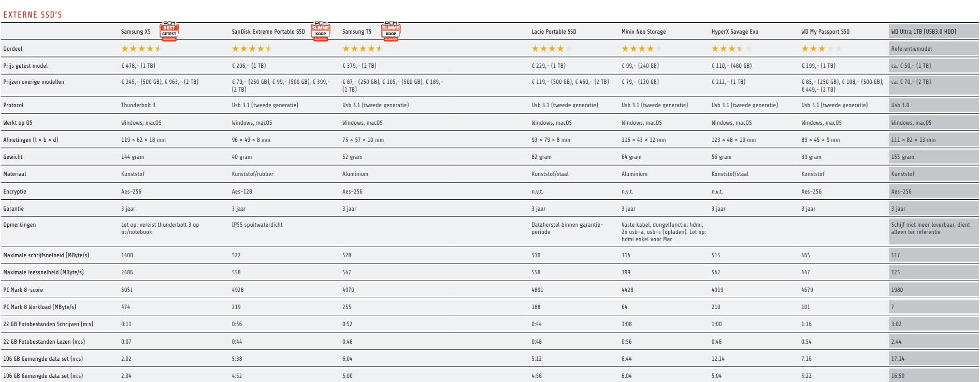Click the Protocol row label
The height and width of the screenshot is (382, 980).
13,105
